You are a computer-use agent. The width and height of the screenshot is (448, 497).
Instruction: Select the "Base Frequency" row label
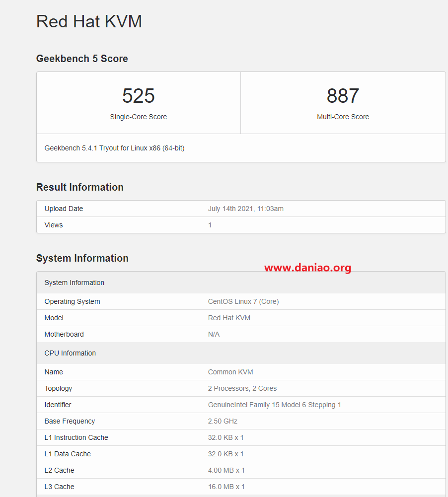coord(70,421)
